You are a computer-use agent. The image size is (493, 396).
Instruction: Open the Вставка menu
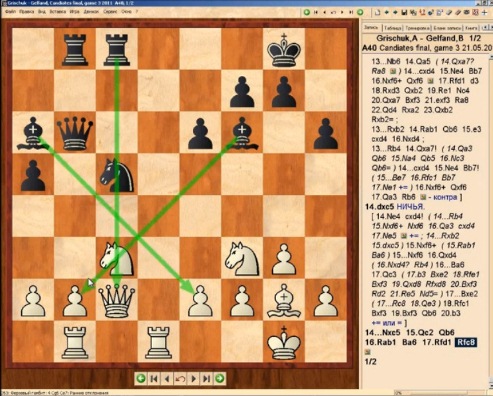[x=58, y=11]
